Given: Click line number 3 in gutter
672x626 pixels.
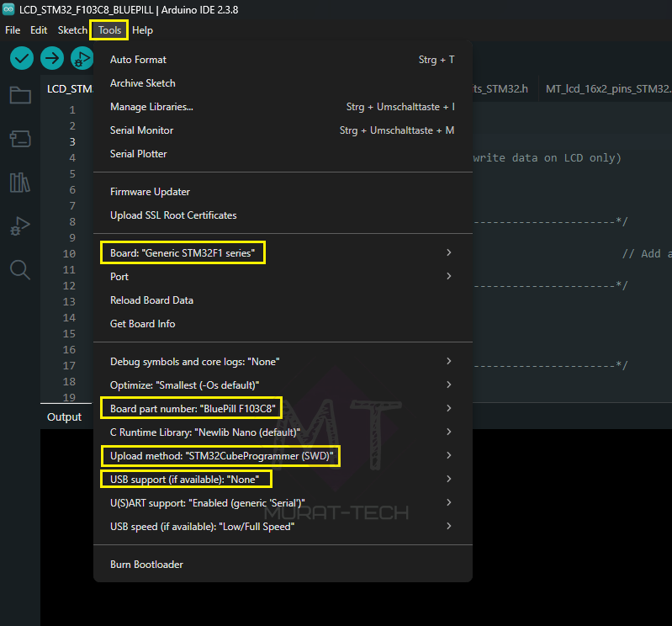Looking at the screenshot, I should (x=72, y=142).
